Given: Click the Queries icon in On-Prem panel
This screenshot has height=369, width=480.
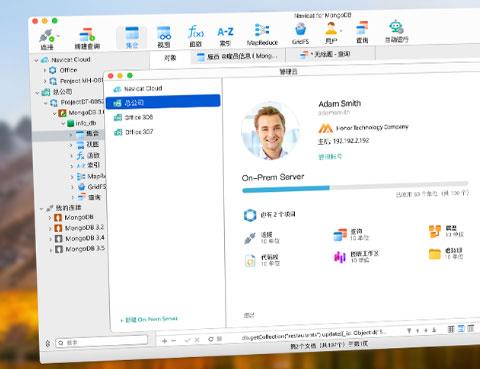Looking at the screenshot, I should [x=340, y=235].
